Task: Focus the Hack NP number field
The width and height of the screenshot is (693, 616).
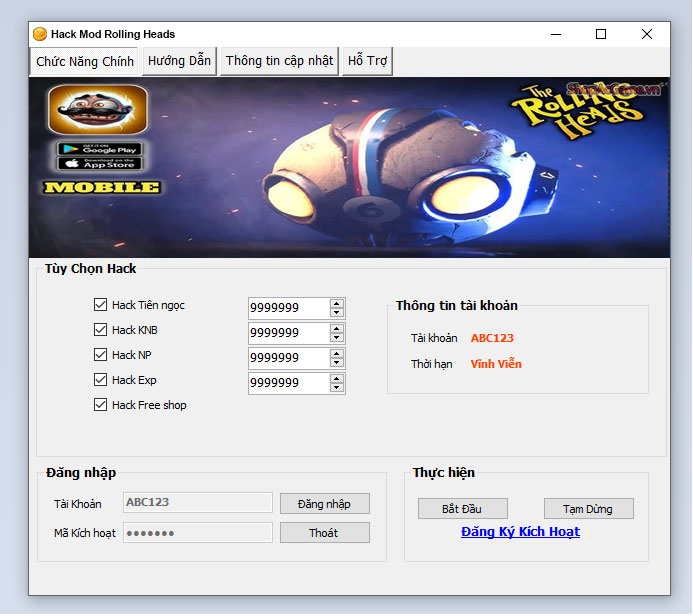Action: click(x=289, y=358)
